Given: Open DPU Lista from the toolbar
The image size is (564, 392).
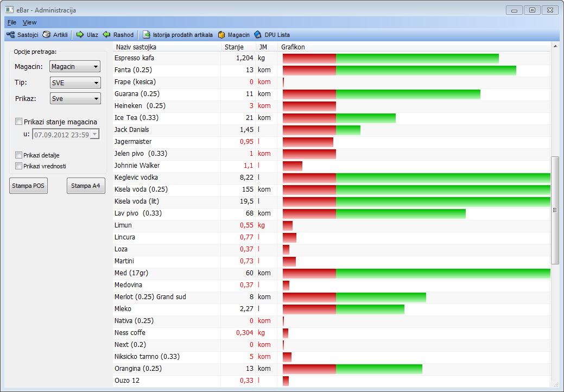Looking at the screenshot, I should [x=272, y=35].
